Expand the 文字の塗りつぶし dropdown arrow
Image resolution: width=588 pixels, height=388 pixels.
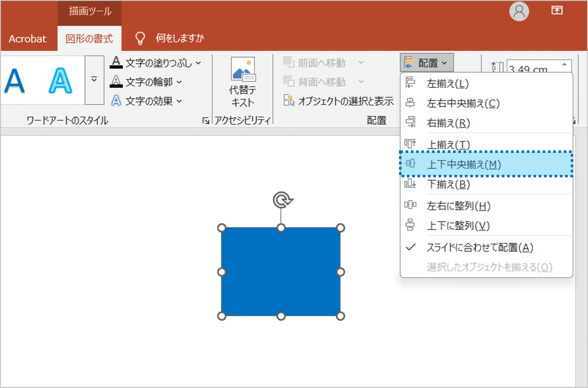tap(198, 63)
